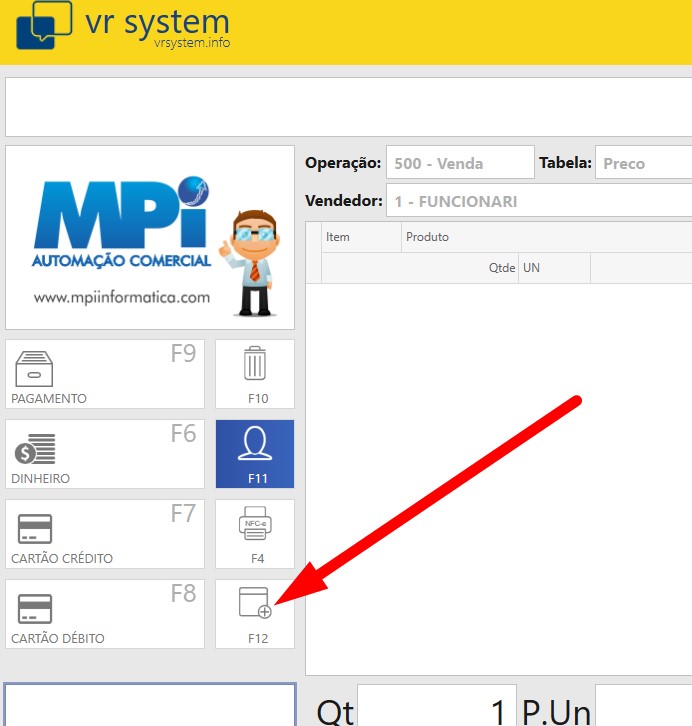
Task: Open the Operação field showing 500 - Venda
Action: [460, 163]
